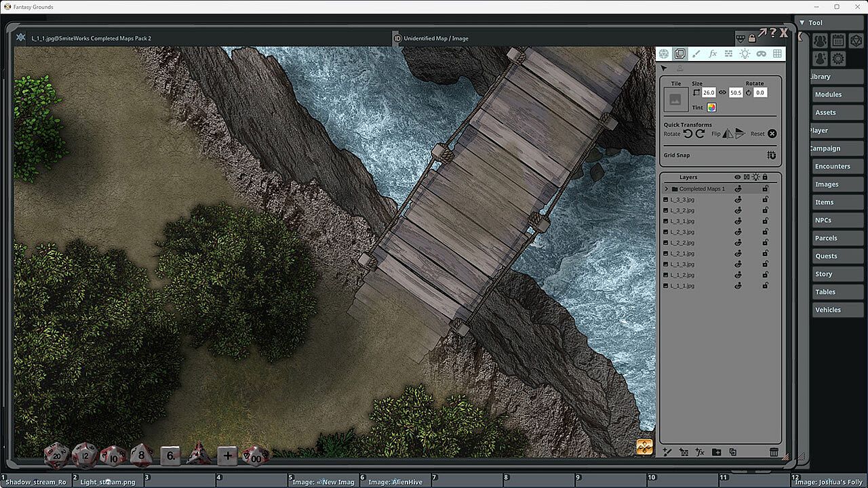Click the Rotate value input field
Screen dimensions: 868x488
[x=760, y=92]
